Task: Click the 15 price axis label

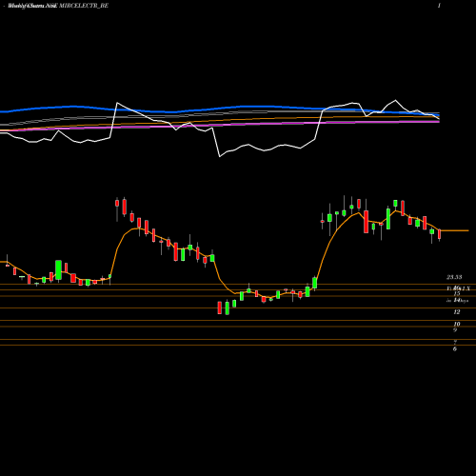Action: pos(457,293)
